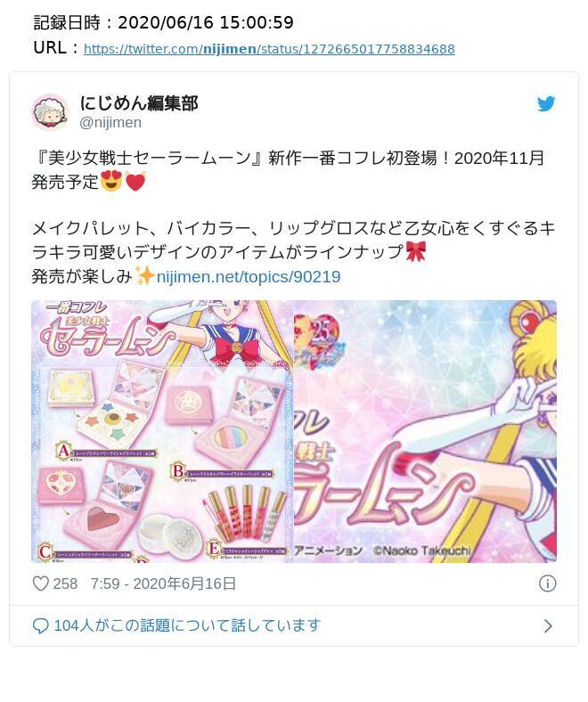Open the left cosmetics lineup image

tap(162, 431)
